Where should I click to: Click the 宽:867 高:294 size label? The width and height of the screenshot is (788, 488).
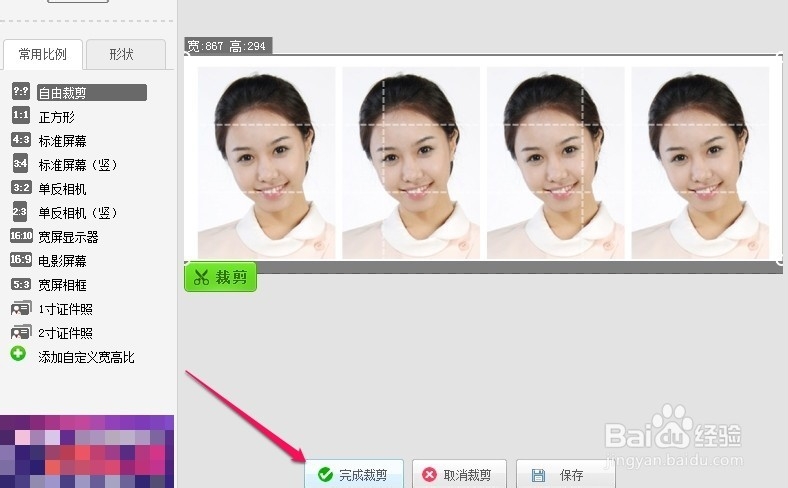click(x=228, y=46)
